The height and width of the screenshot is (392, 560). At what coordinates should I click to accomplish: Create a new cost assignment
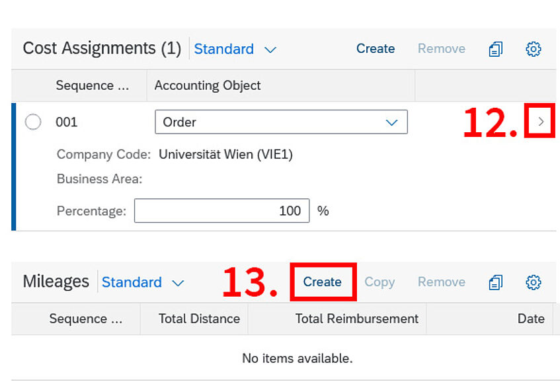click(x=376, y=48)
